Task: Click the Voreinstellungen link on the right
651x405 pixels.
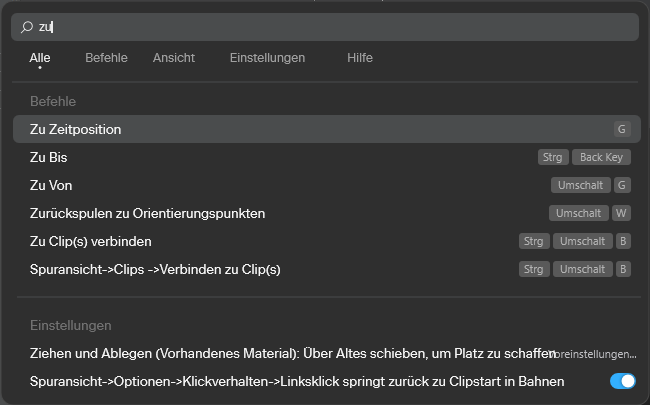Action: (597, 354)
